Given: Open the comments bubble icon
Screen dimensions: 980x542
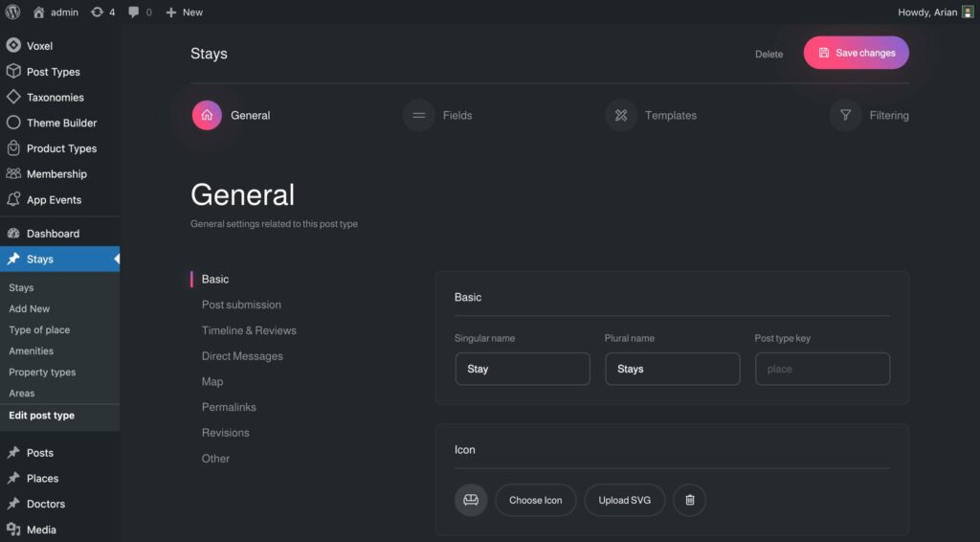Looking at the screenshot, I should [134, 12].
